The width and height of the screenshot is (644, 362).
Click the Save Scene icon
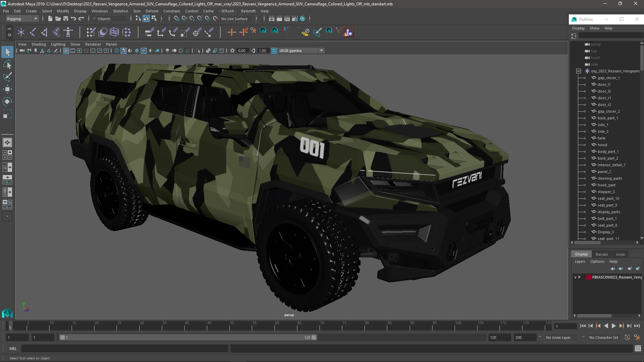65,19
